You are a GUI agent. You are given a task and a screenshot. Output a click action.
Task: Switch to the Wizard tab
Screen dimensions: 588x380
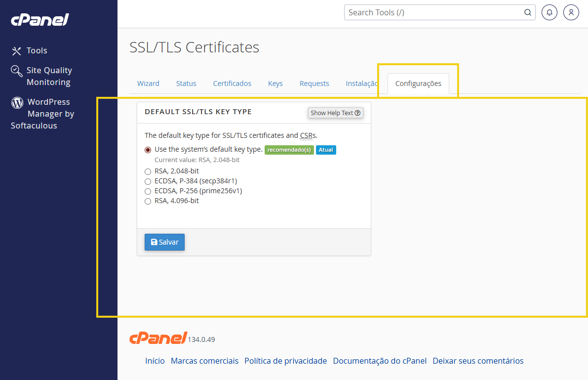point(148,84)
